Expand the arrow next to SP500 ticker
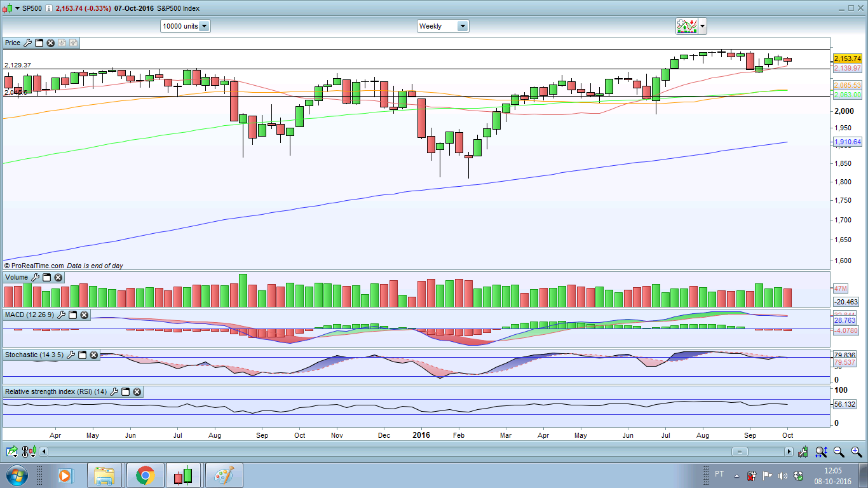The width and height of the screenshot is (868, 488). 17,8
